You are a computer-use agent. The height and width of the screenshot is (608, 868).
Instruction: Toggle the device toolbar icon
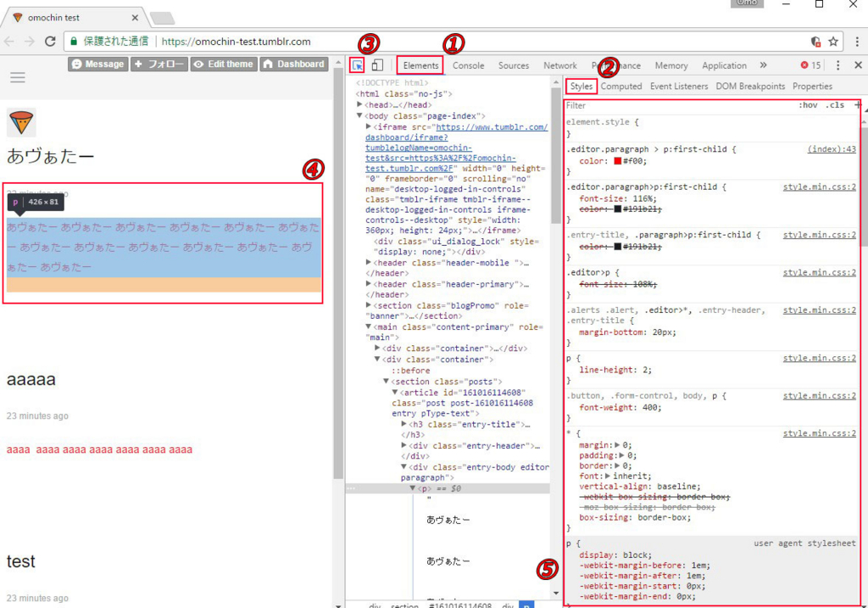377,65
